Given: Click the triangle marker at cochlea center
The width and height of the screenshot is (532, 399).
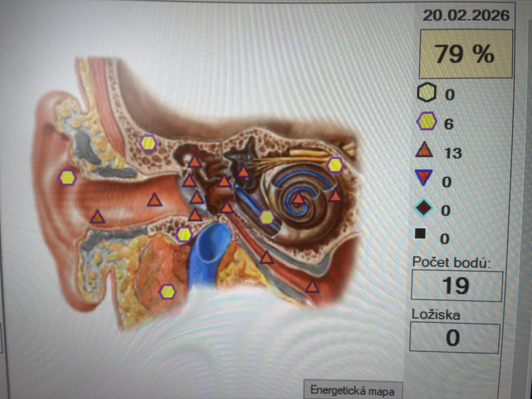Looking at the screenshot, I should tap(298, 199).
